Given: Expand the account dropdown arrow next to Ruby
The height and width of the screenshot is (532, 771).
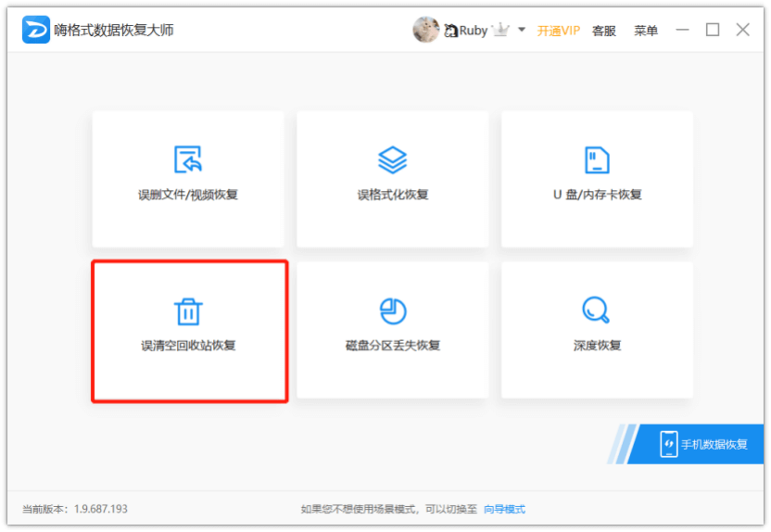Looking at the screenshot, I should (x=522, y=30).
